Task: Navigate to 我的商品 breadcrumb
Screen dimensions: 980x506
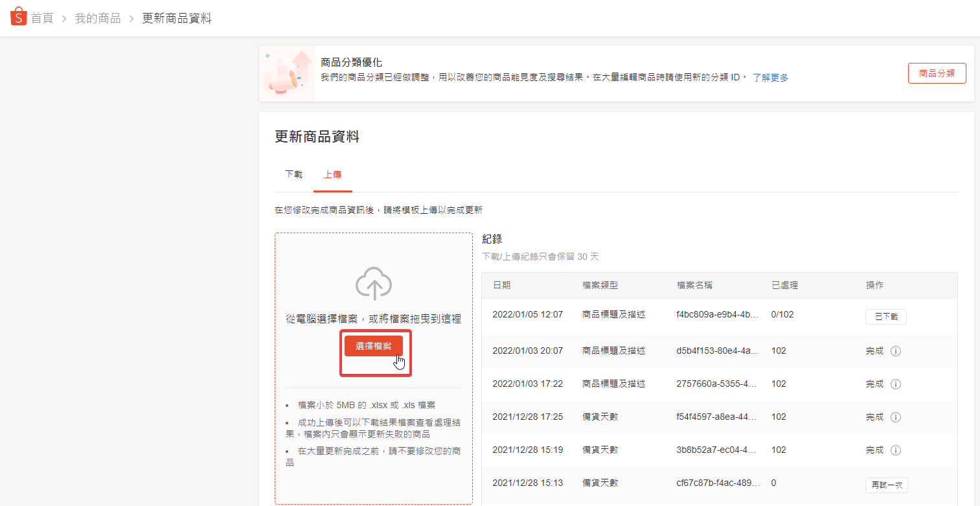Action: pyautogui.click(x=98, y=18)
